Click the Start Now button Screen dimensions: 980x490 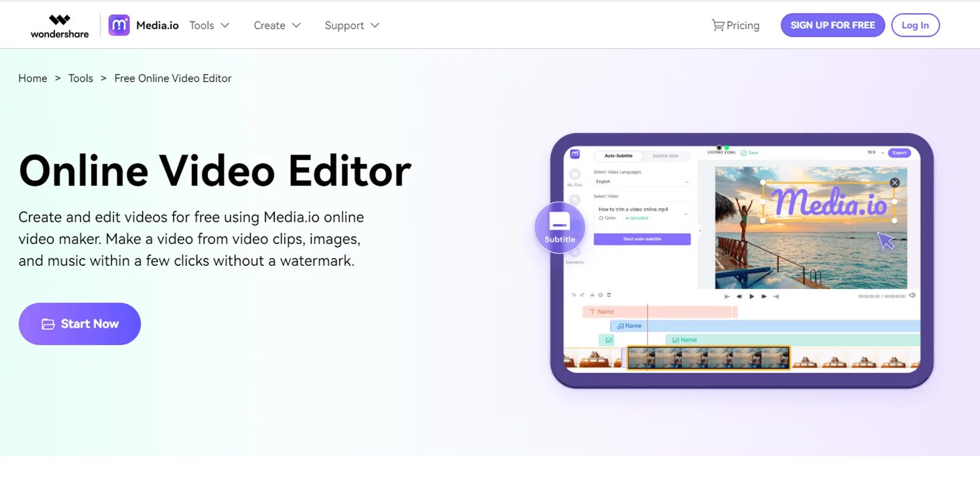(80, 323)
